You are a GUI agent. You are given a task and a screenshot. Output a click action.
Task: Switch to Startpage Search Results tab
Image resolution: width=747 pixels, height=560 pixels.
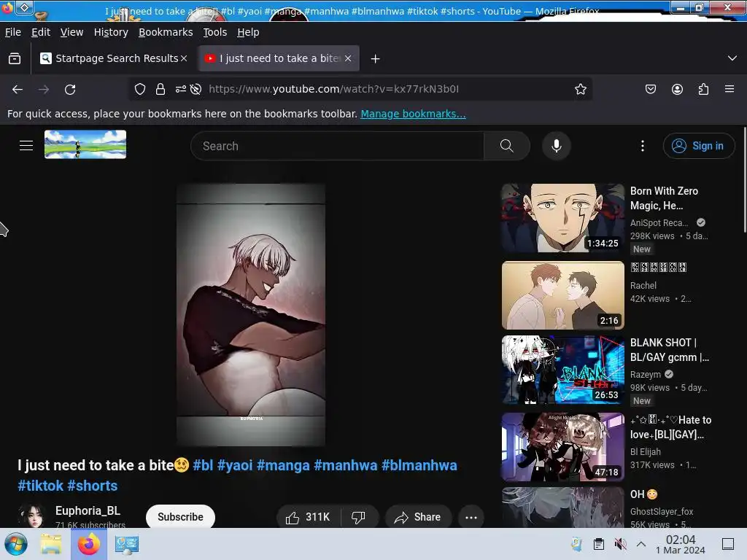click(x=115, y=58)
